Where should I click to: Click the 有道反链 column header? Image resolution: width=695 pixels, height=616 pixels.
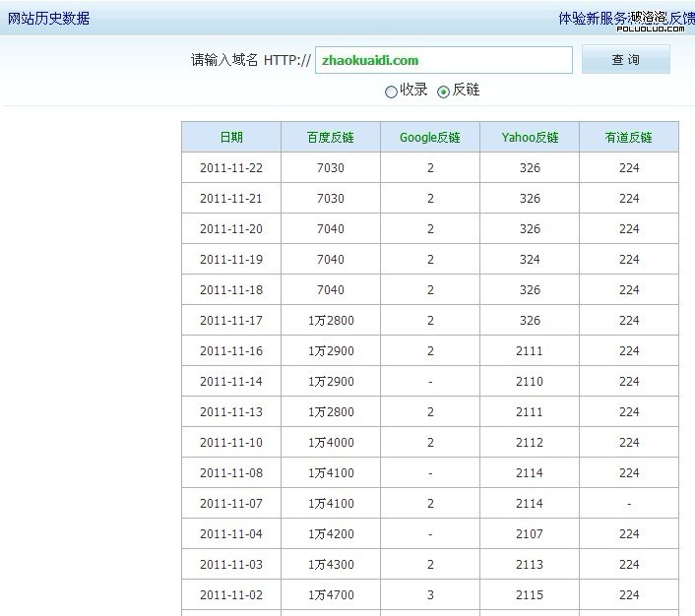click(x=628, y=138)
